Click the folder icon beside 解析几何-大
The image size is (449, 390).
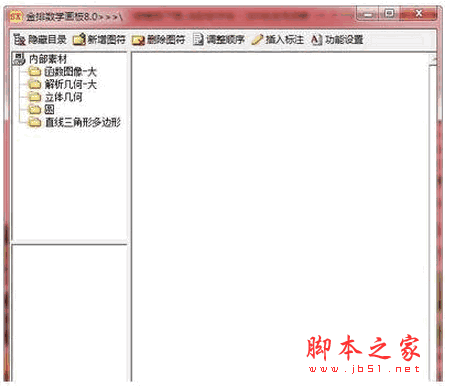click(34, 84)
